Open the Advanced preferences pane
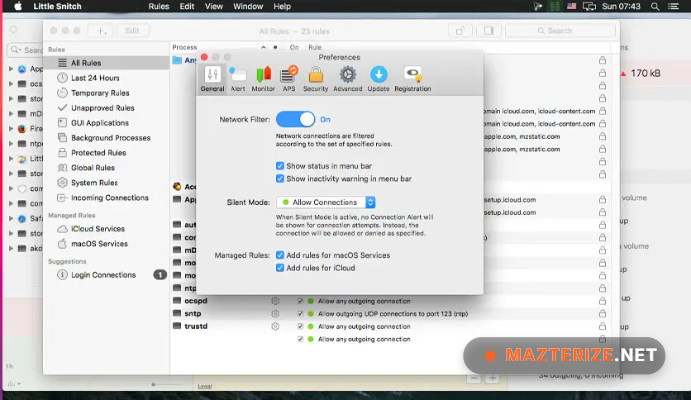 click(348, 79)
